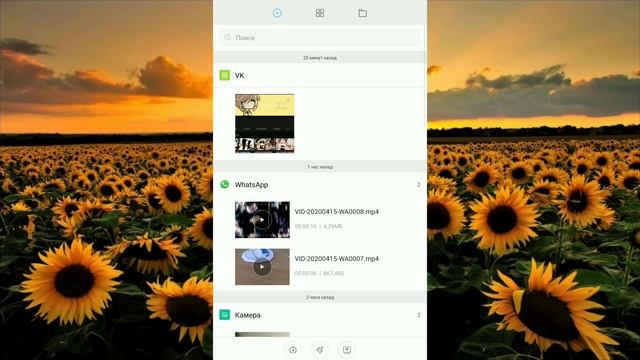Image resolution: width=640 pixels, height=360 pixels.
Task: Tap the screen-shaped bottom-bar button
Action: [347, 350]
